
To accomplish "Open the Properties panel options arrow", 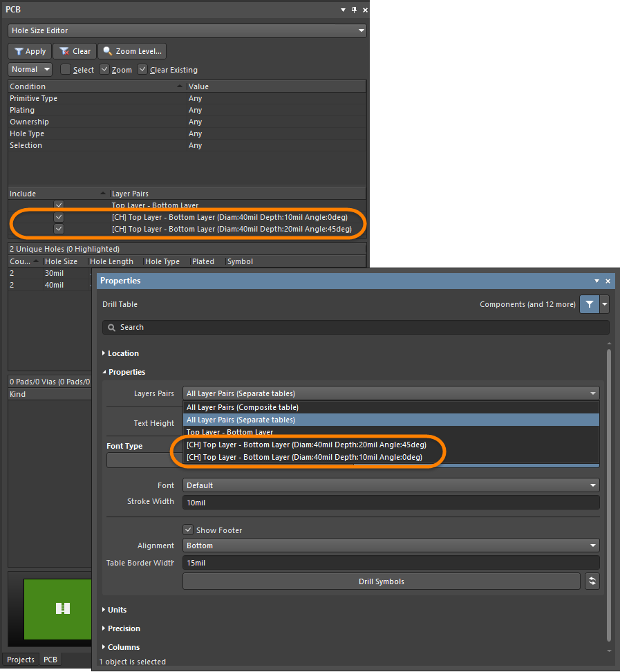I will click(x=596, y=281).
